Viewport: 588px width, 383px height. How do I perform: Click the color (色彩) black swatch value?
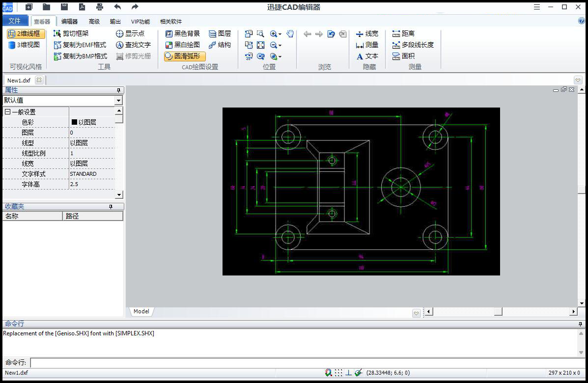click(x=75, y=122)
